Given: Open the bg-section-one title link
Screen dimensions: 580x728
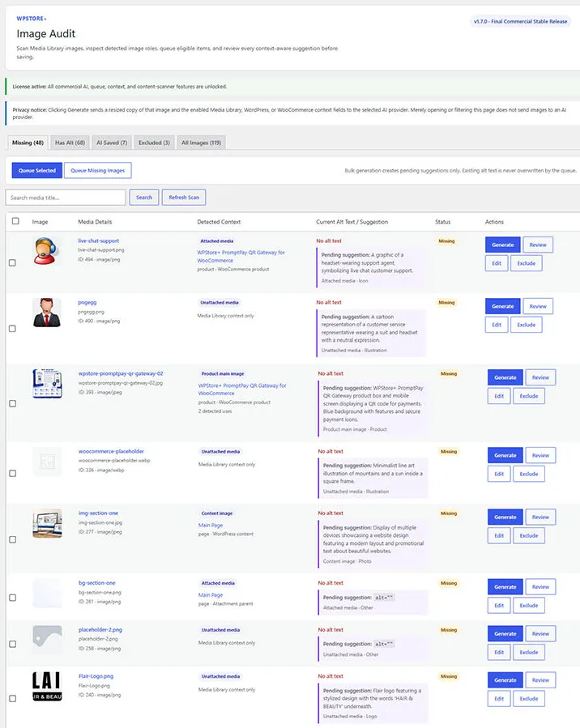Looking at the screenshot, I should (x=97, y=583).
